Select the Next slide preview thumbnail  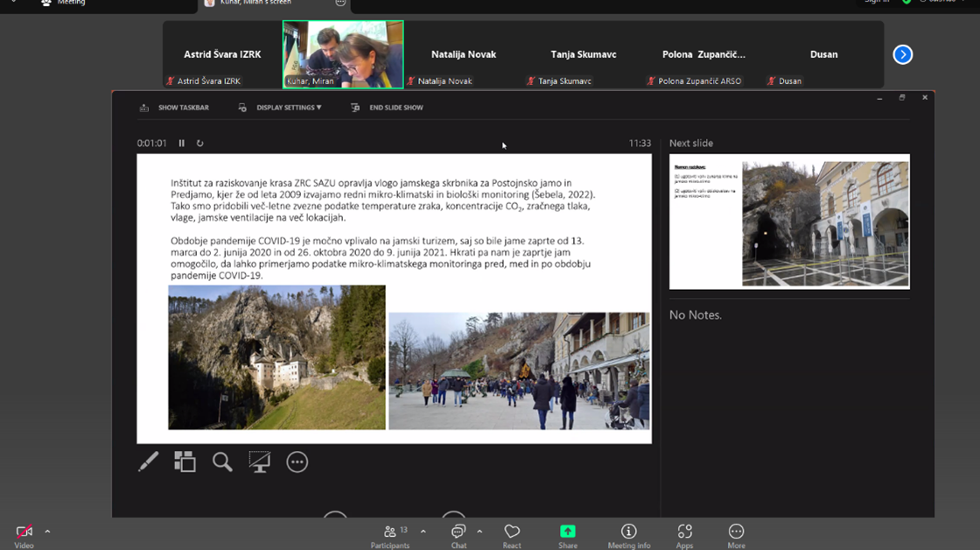tap(789, 222)
